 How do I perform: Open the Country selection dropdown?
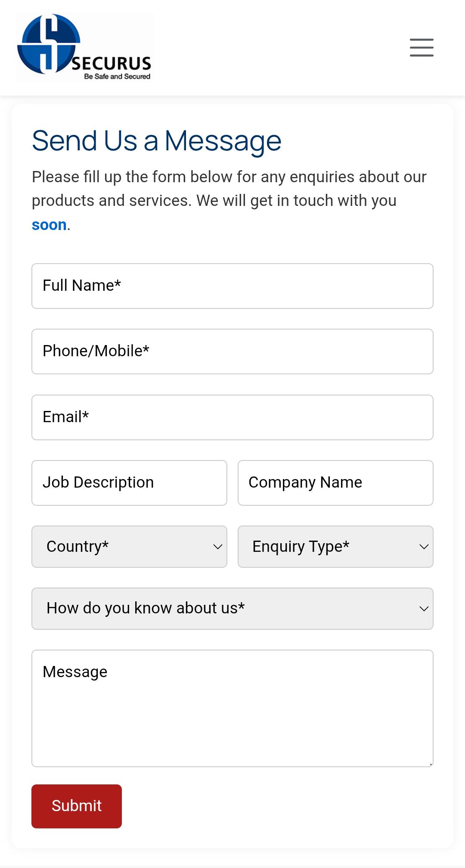(x=129, y=546)
